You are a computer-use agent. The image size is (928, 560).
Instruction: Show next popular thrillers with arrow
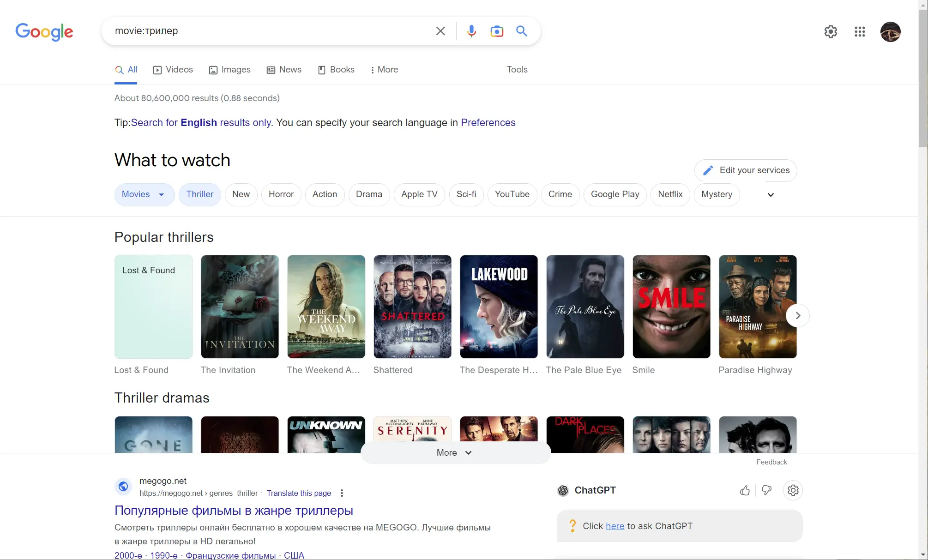(x=797, y=316)
